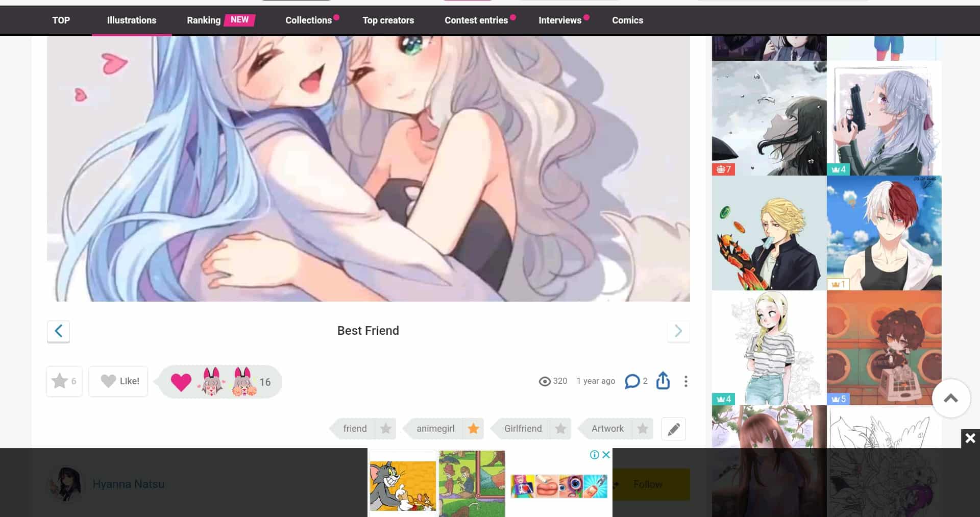View the 16 reactions count
Viewport: 980px width, 517px height.
265,382
